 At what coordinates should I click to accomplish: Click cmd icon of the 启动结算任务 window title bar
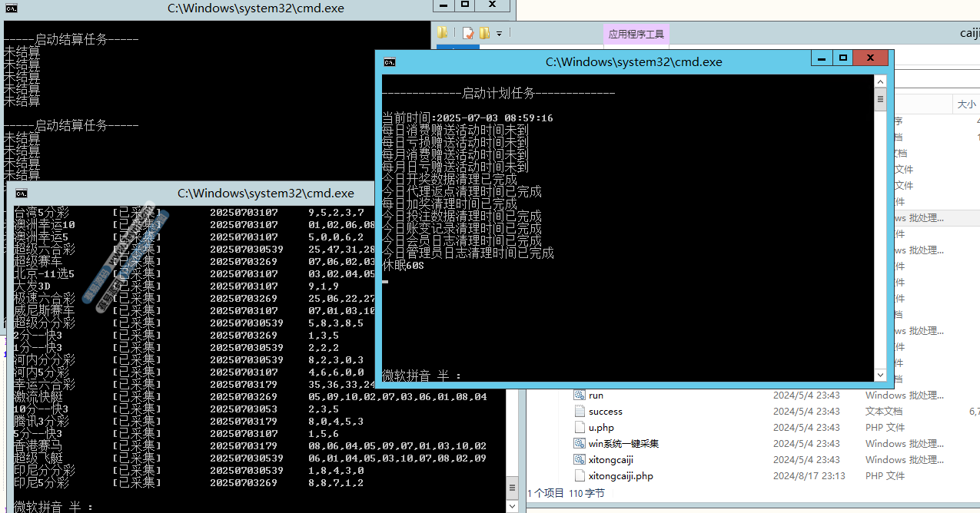pyautogui.click(x=12, y=8)
